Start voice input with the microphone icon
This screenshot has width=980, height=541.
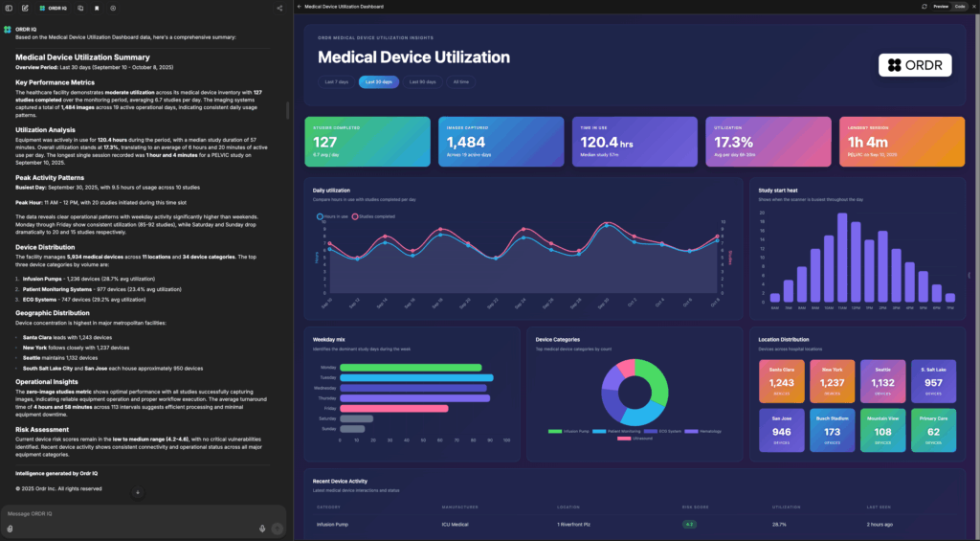tap(262, 528)
